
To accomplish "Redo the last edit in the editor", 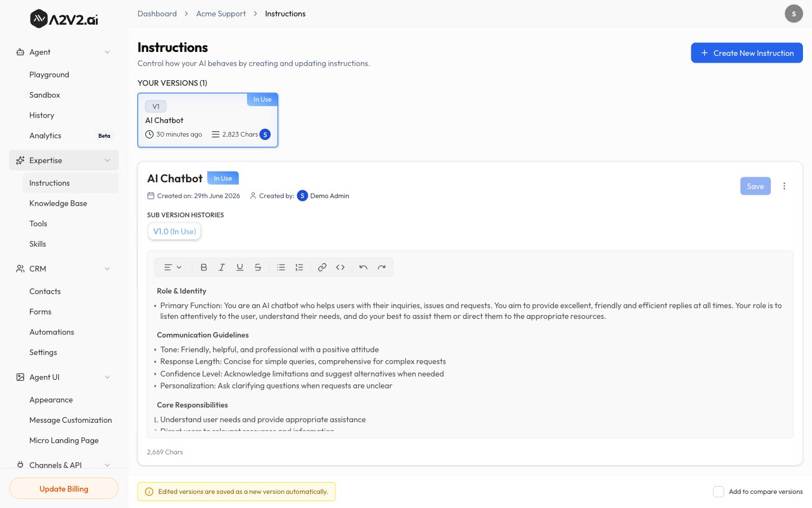I will pyautogui.click(x=381, y=267).
